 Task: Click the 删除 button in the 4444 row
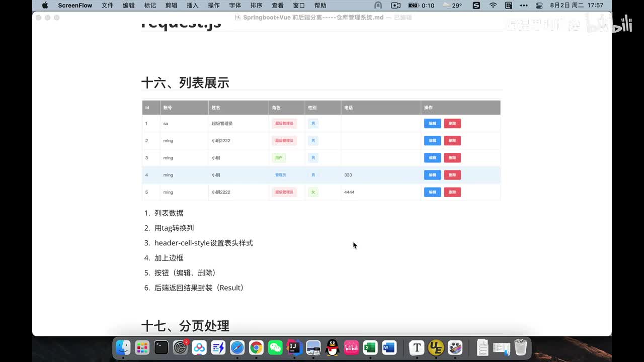(x=452, y=192)
